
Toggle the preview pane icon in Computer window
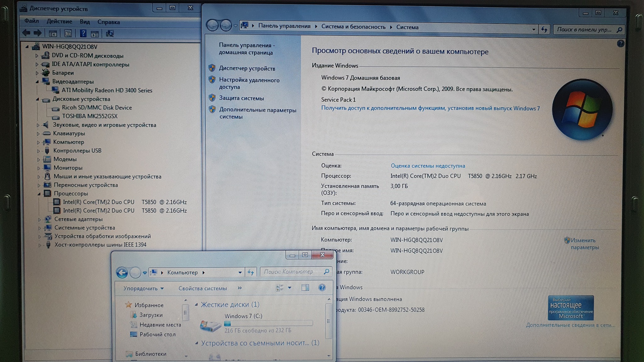305,288
